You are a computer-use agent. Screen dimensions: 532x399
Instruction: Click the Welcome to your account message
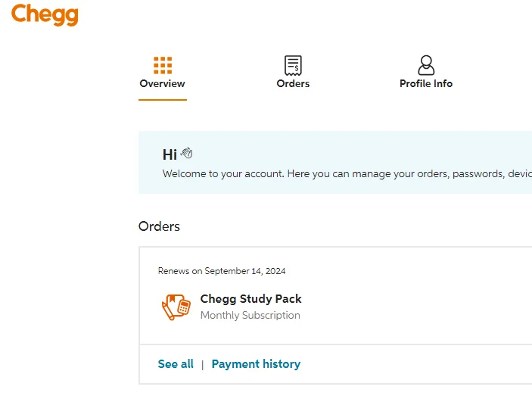[x=347, y=174]
